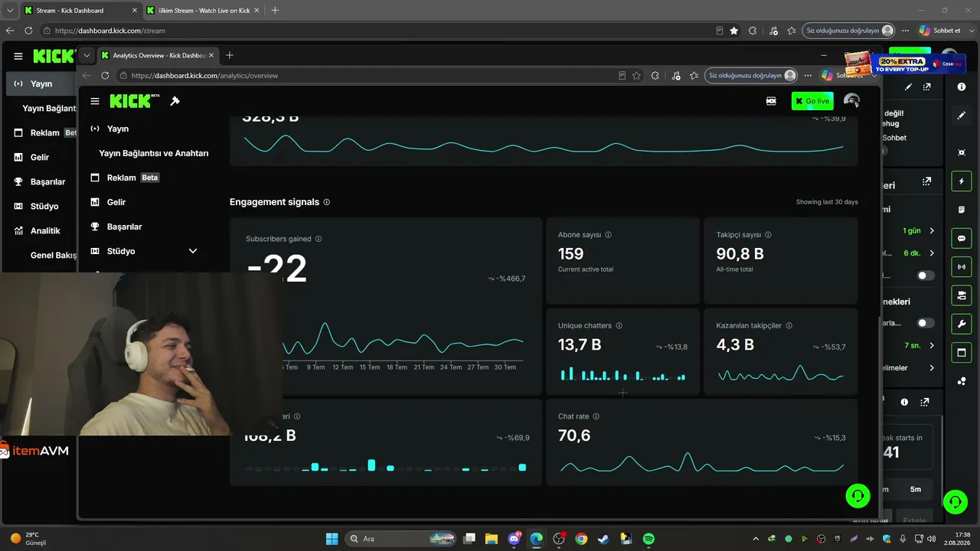Show info for Kazanılan takipçiler
The height and width of the screenshot is (551, 980).
click(x=789, y=325)
